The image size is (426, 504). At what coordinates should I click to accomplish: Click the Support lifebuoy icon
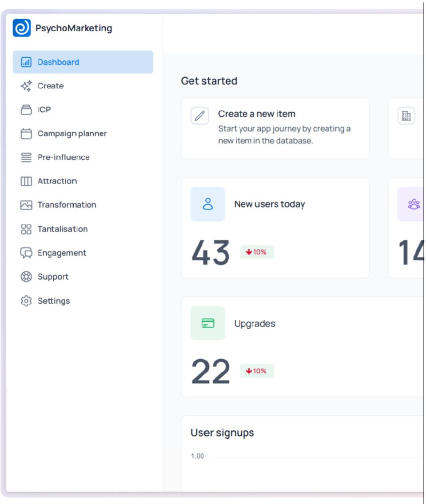click(26, 277)
